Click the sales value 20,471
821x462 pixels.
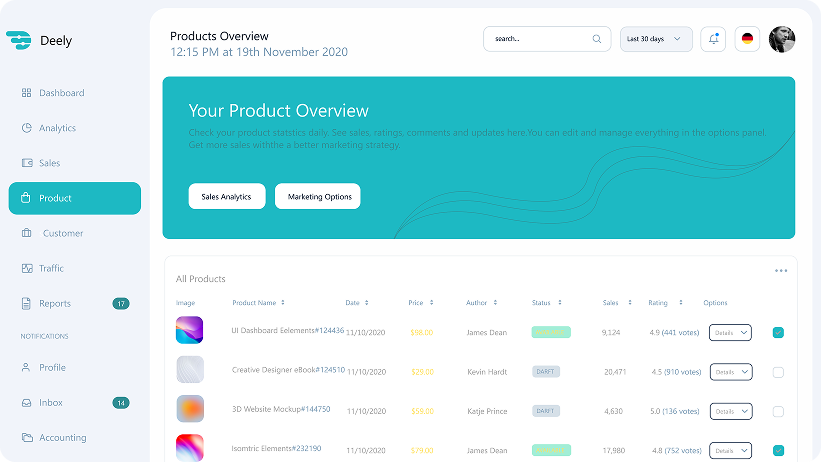(x=615, y=372)
